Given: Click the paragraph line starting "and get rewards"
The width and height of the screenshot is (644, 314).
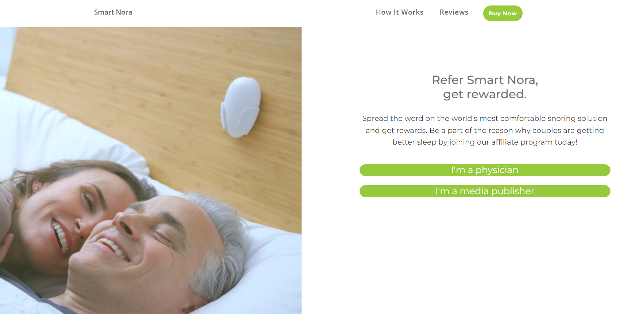Looking at the screenshot, I should click(x=485, y=130).
